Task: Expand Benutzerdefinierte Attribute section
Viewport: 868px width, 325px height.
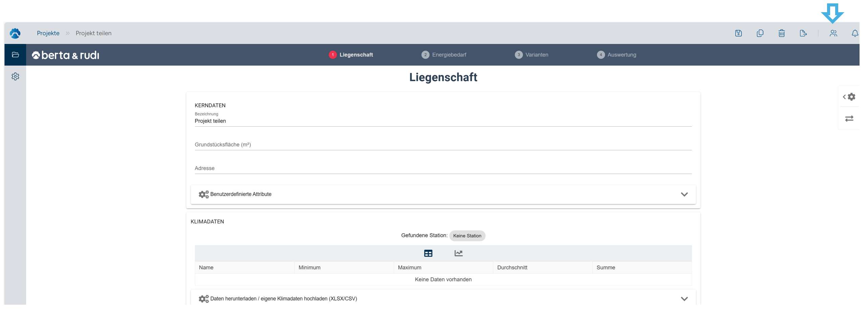Action: 684,194
